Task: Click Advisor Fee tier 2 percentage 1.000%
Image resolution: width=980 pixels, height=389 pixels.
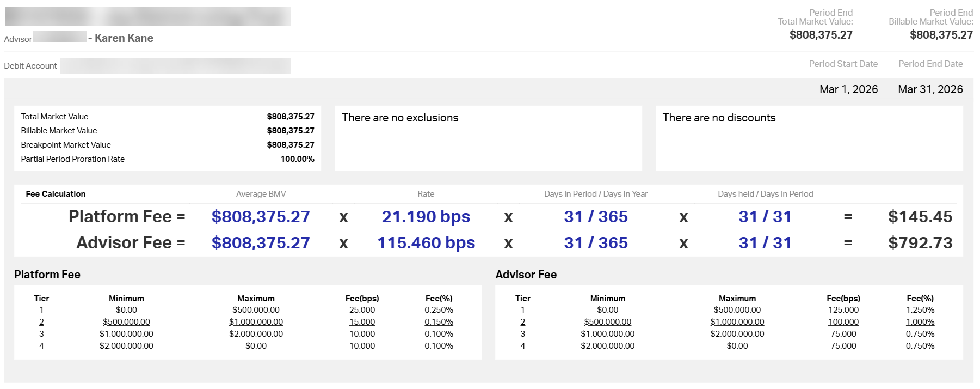Action: [920, 322]
